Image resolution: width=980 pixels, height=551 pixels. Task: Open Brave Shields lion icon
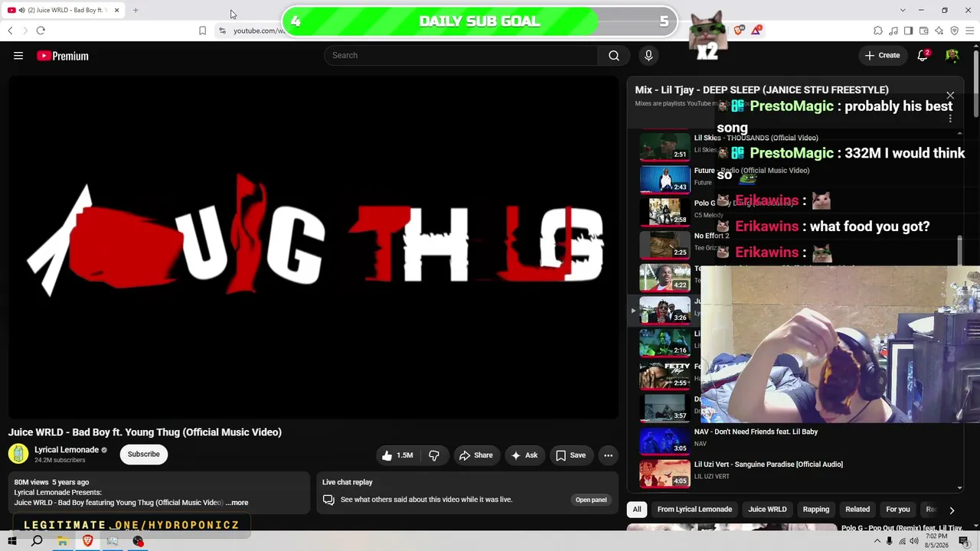point(739,31)
